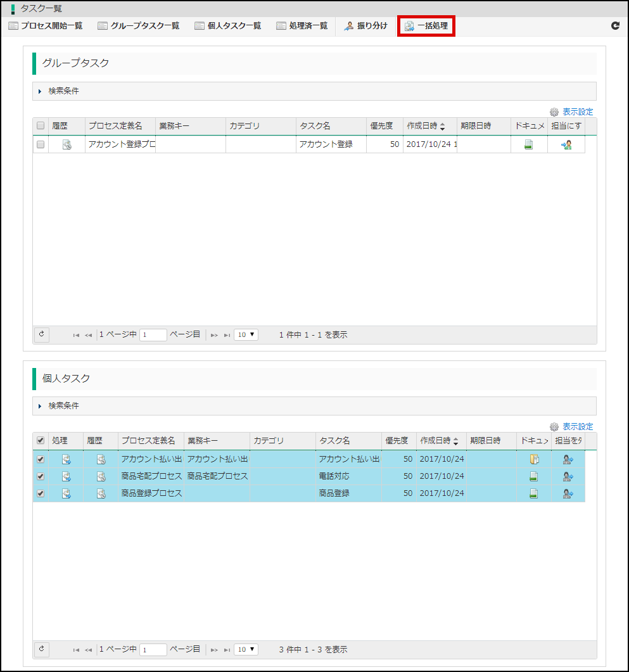Open the 個人タスク一覧 tab
629x672 pixels.
pyautogui.click(x=227, y=26)
